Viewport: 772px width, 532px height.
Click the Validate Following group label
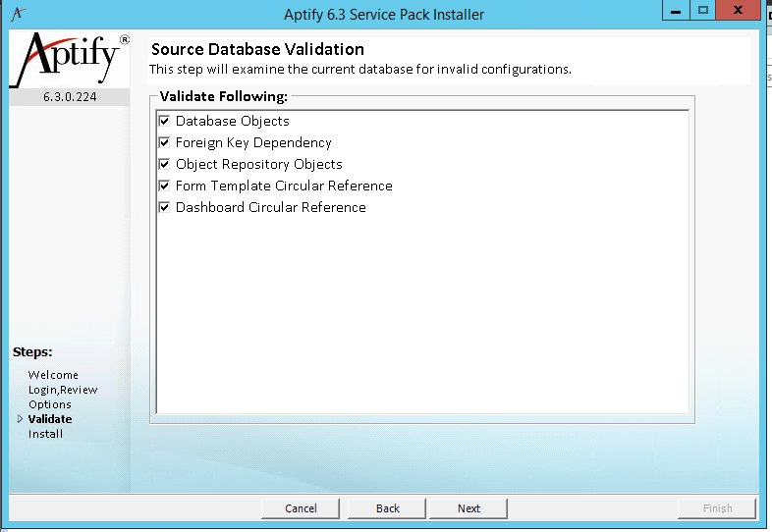point(224,96)
